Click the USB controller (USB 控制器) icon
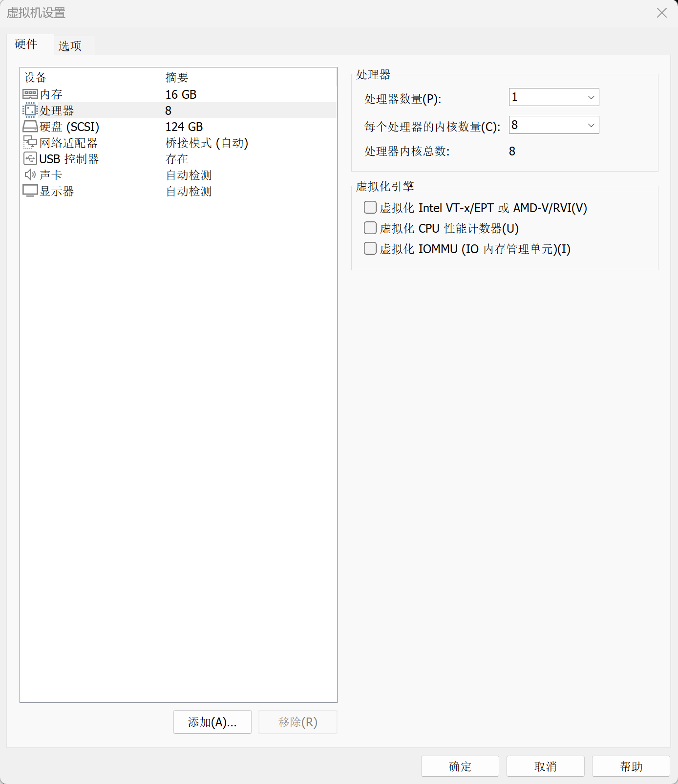This screenshot has height=784, width=678. pos(30,159)
